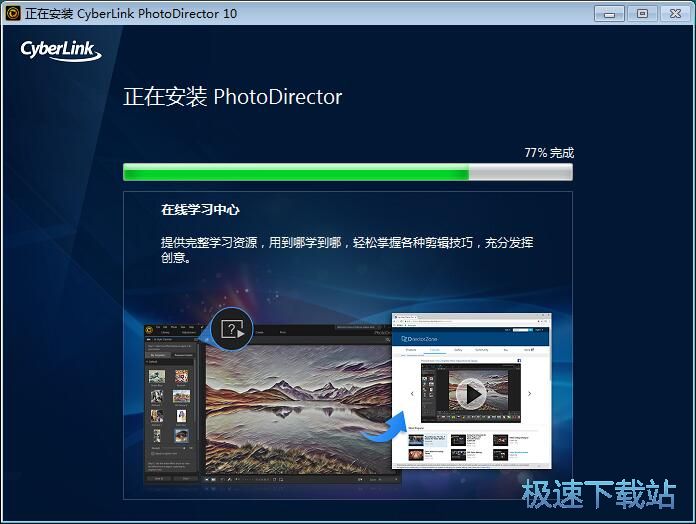Click the previous arrow in DirectorZone preview
The width and height of the screenshot is (696, 524).
(412, 394)
